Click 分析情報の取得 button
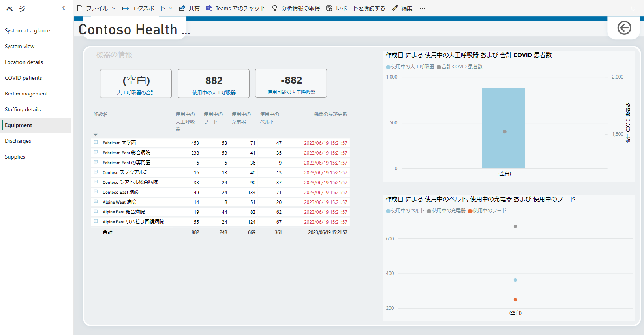This screenshot has height=335, width=644. click(x=296, y=8)
